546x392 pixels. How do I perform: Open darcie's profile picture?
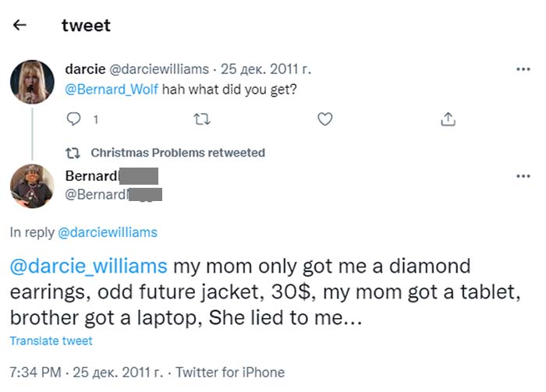[x=32, y=81]
